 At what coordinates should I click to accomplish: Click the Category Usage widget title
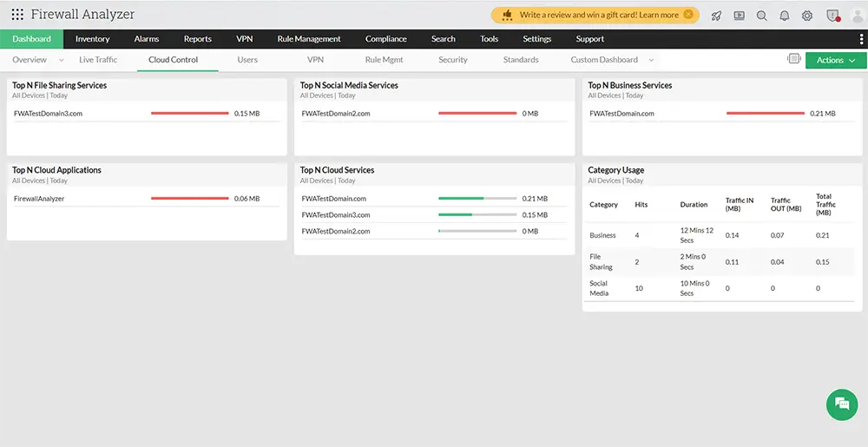pyautogui.click(x=615, y=170)
